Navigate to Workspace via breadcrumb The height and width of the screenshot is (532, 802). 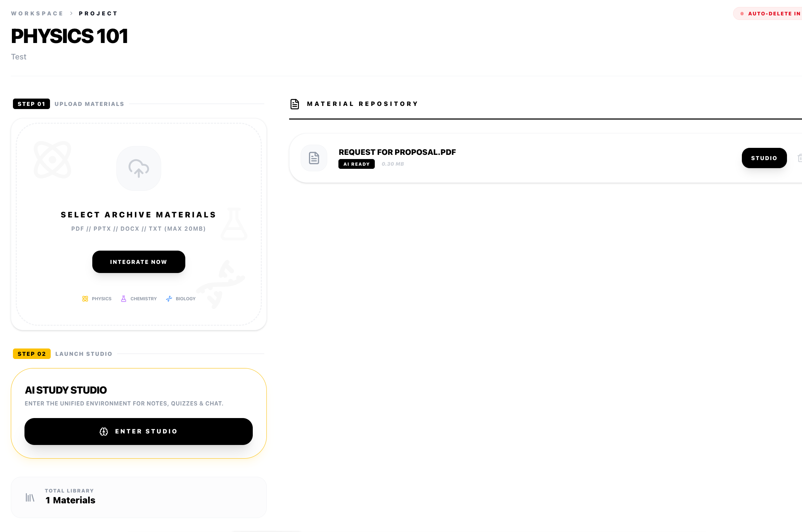coord(37,13)
